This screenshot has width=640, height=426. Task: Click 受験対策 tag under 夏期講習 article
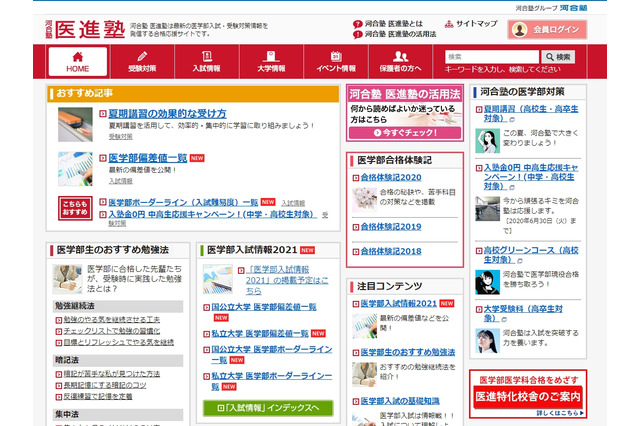click(x=120, y=136)
